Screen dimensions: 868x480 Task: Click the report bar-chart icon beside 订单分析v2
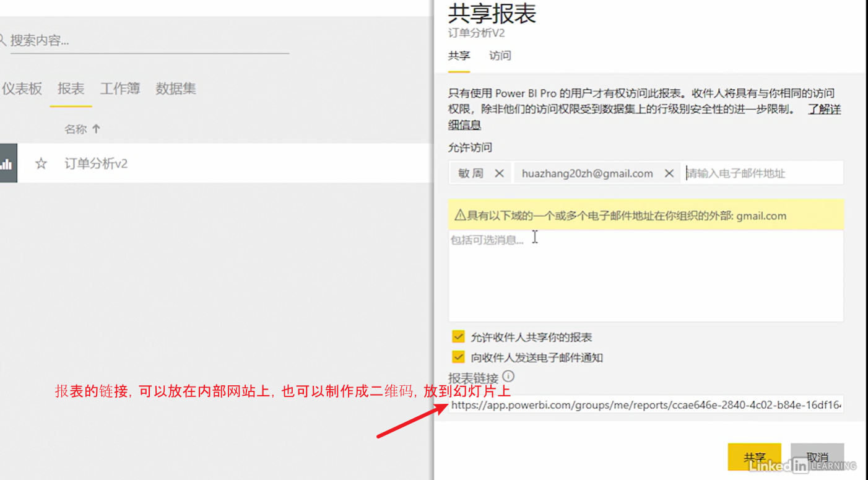7,164
